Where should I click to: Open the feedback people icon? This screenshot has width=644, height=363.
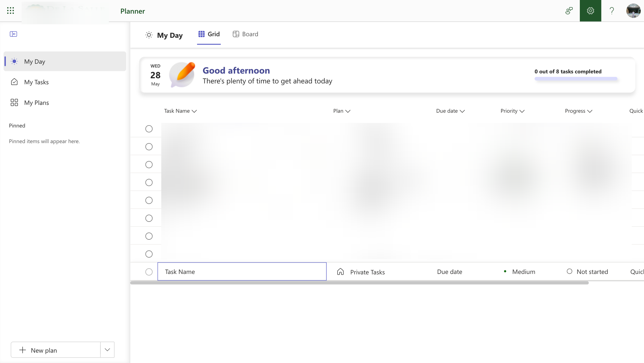tap(569, 11)
